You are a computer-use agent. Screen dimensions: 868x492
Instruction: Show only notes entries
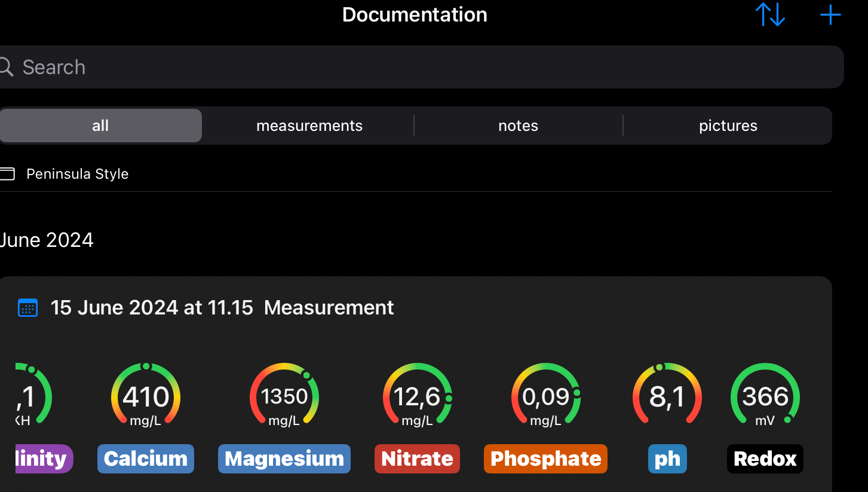tap(518, 126)
